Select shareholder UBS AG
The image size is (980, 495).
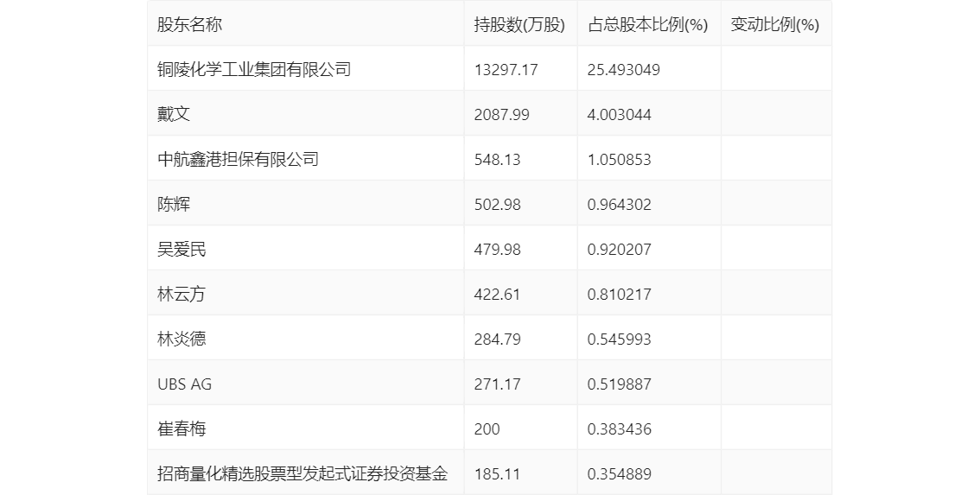point(184,384)
